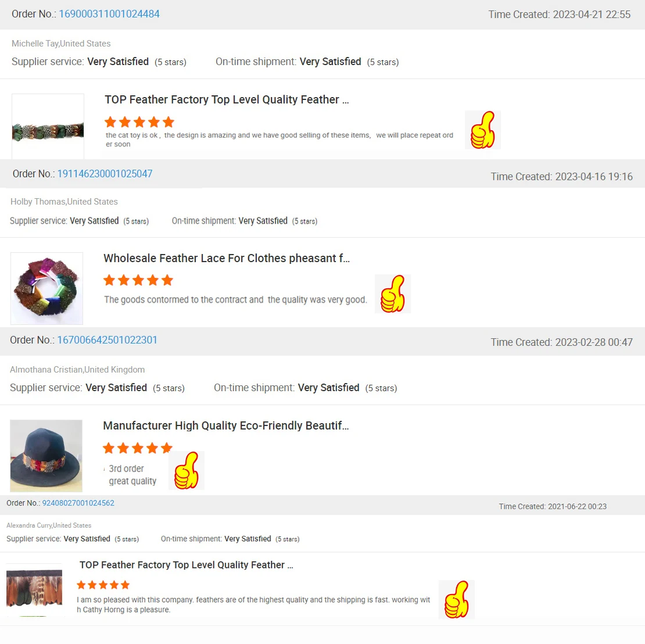
Task: Click star rating under Manufacturer High Quality title
Action: click(x=137, y=448)
